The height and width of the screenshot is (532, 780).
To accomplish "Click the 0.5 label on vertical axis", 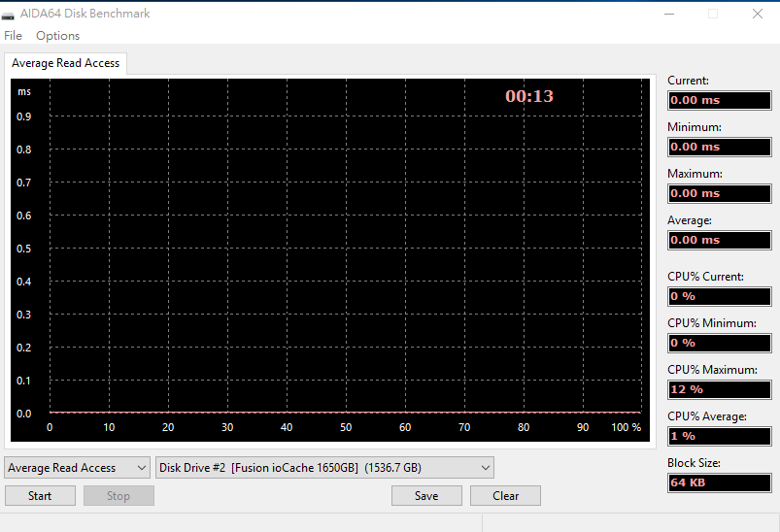I will [24, 249].
